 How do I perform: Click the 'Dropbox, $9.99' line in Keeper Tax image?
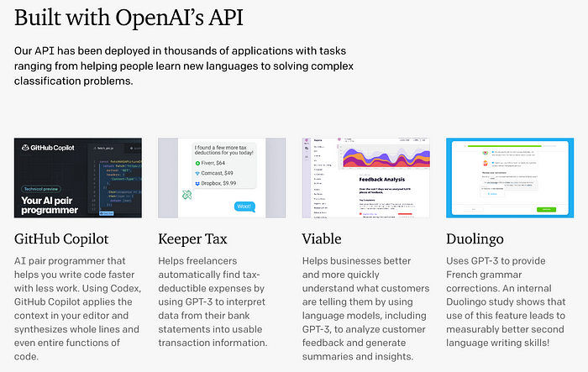216,183
